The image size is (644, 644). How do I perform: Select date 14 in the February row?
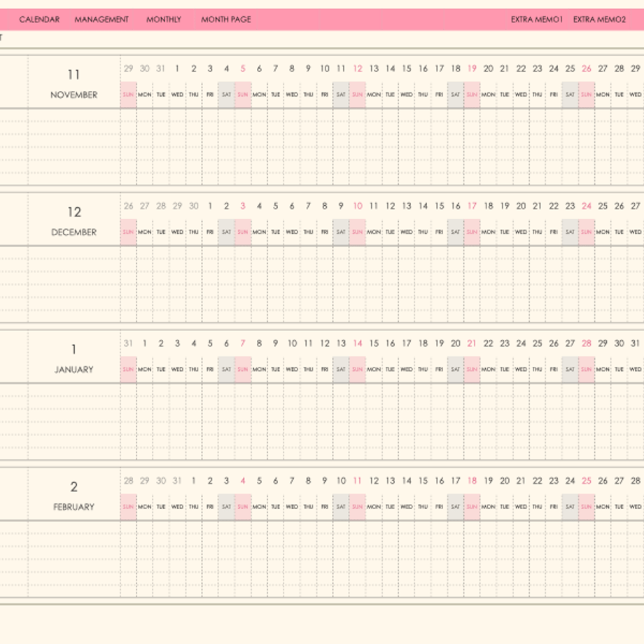(x=407, y=480)
